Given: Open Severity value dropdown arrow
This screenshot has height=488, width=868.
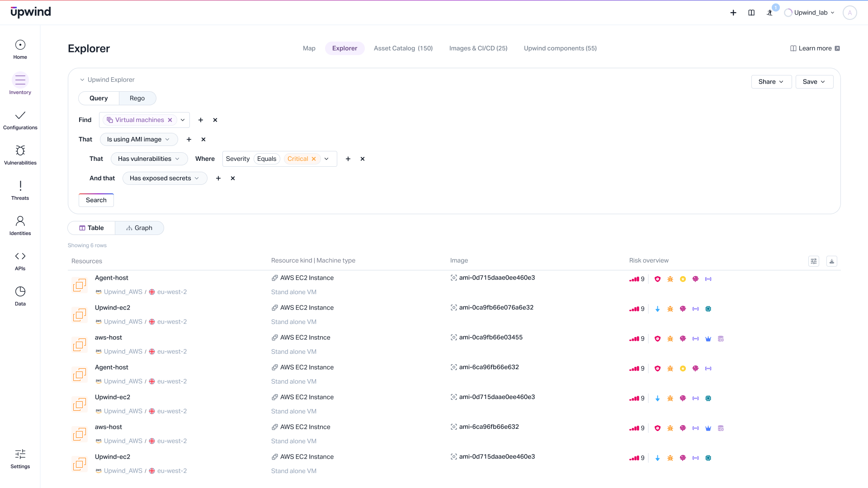Looking at the screenshot, I should [326, 159].
